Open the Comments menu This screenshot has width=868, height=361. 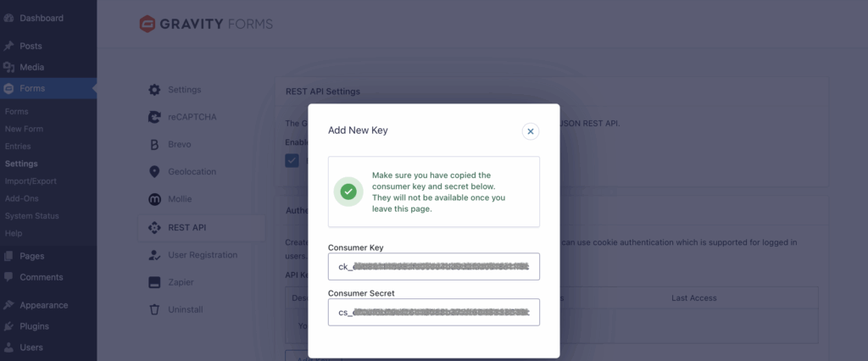coord(41,277)
